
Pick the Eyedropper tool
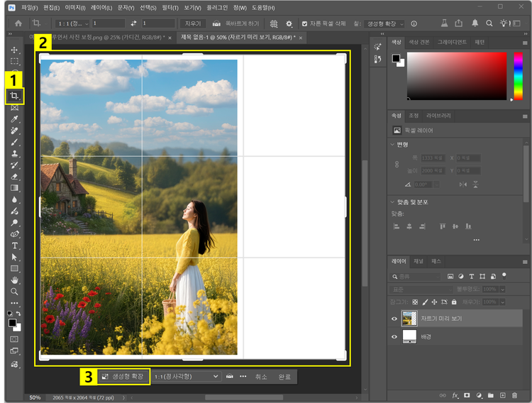click(14, 119)
